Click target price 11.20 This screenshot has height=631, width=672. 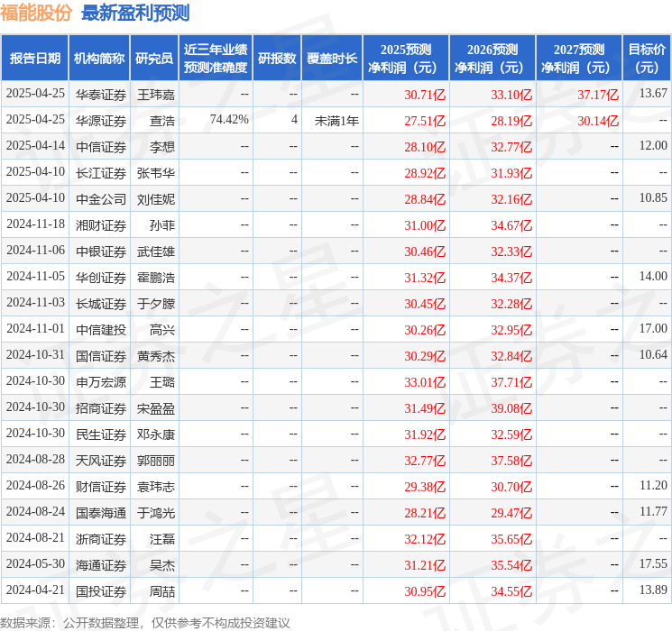(x=653, y=485)
